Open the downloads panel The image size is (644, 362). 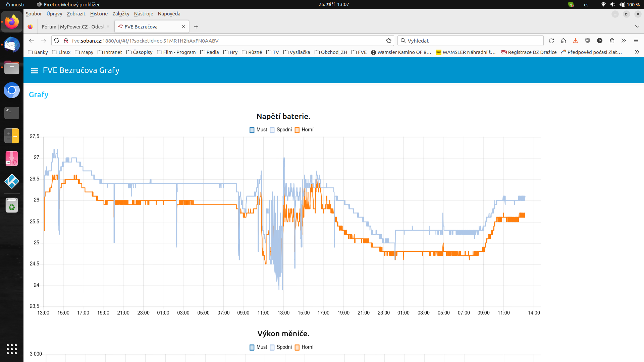[x=575, y=41]
